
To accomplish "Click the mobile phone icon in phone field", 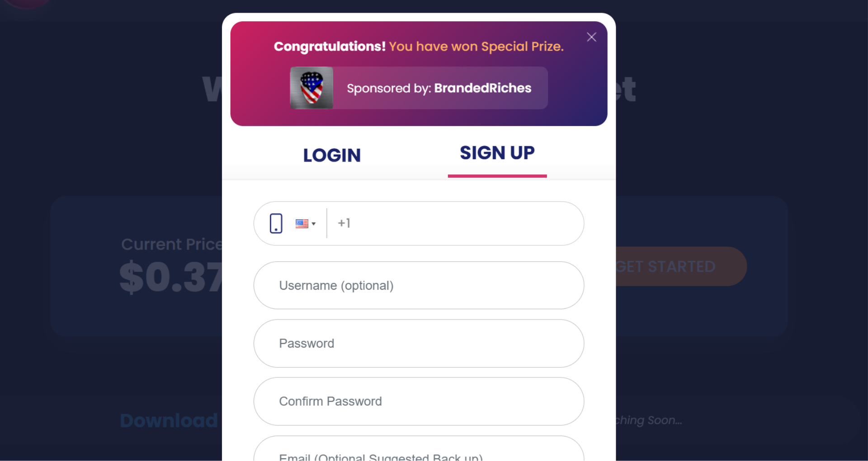I will pyautogui.click(x=277, y=223).
